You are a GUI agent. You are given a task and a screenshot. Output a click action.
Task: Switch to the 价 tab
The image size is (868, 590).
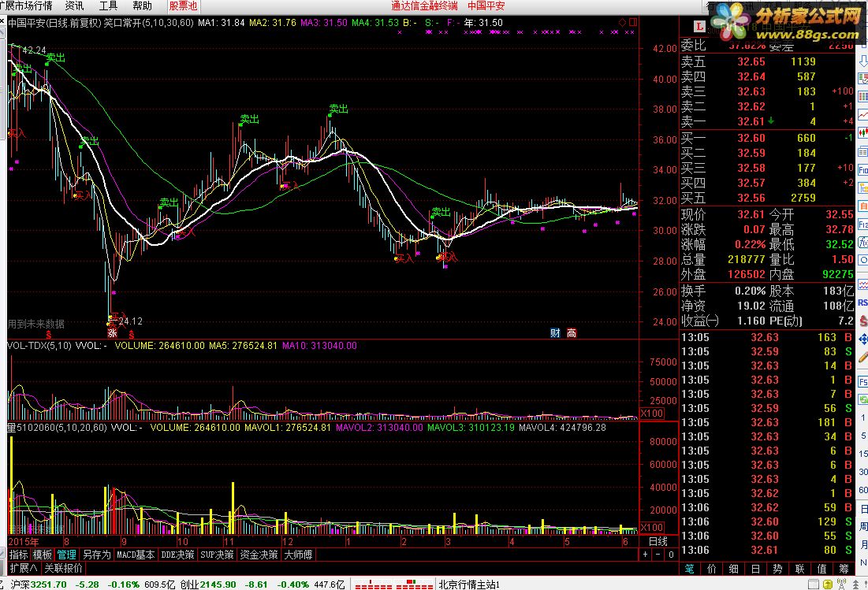point(712,569)
